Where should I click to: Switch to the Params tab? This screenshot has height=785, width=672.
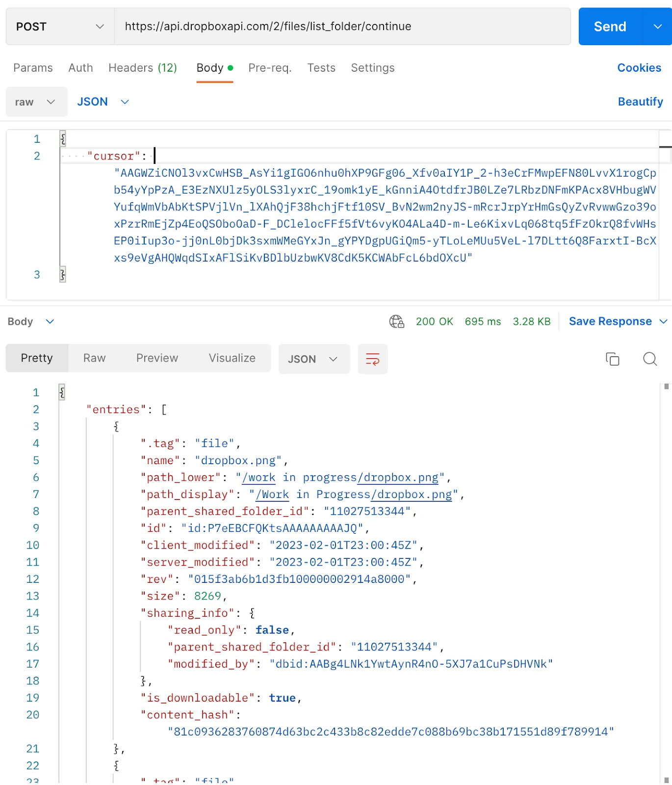(x=33, y=68)
